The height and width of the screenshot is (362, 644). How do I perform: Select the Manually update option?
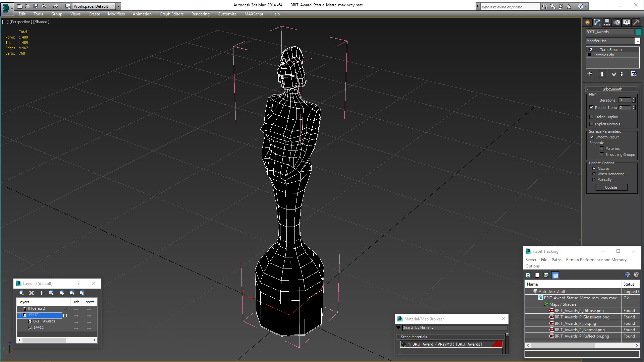click(594, 180)
